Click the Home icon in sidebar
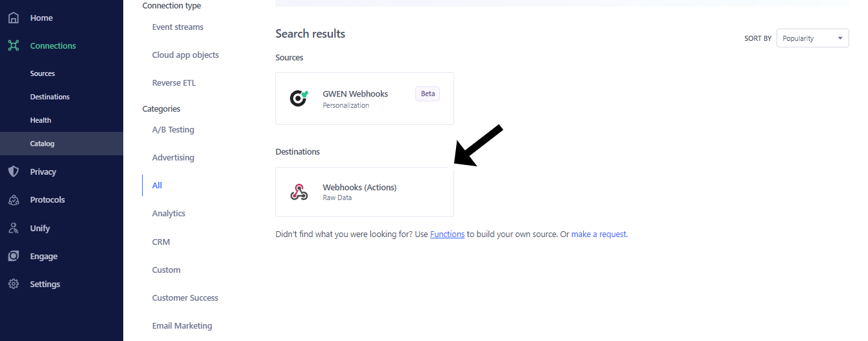 (14, 18)
